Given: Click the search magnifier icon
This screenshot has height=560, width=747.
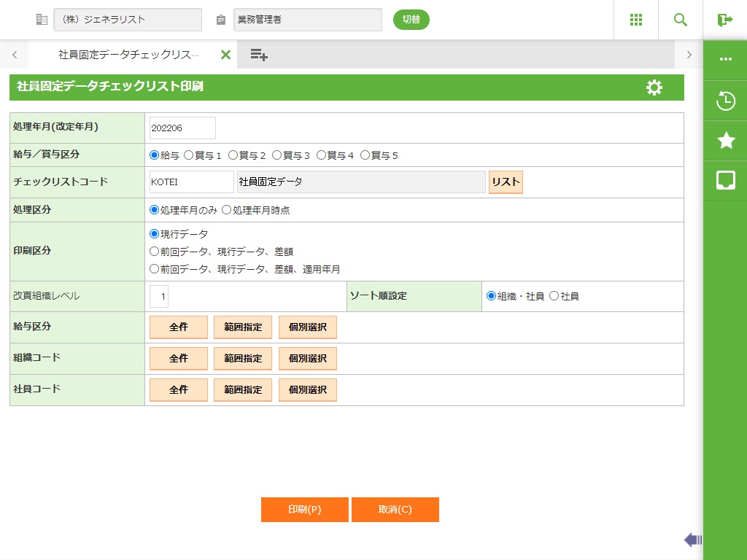Looking at the screenshot, I should click(681, 20).
